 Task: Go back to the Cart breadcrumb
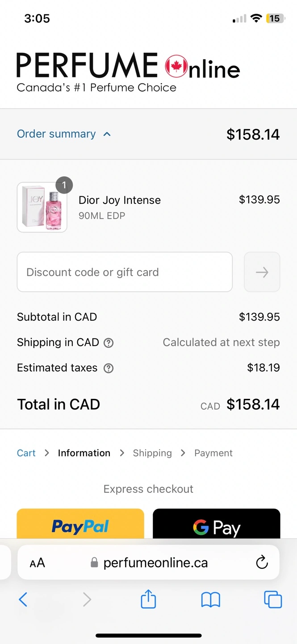click(x=26, y=453)
